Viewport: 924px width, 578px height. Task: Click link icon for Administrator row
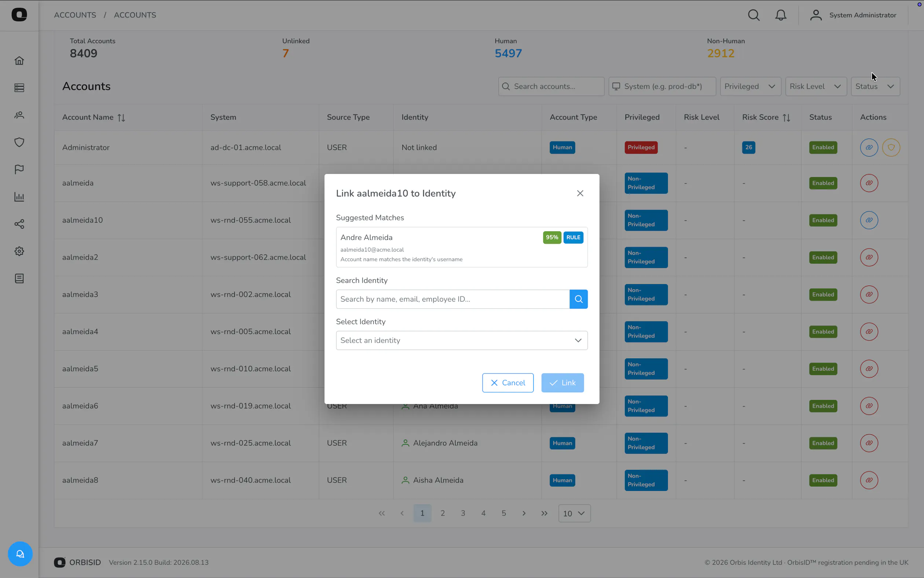(869, 148)
